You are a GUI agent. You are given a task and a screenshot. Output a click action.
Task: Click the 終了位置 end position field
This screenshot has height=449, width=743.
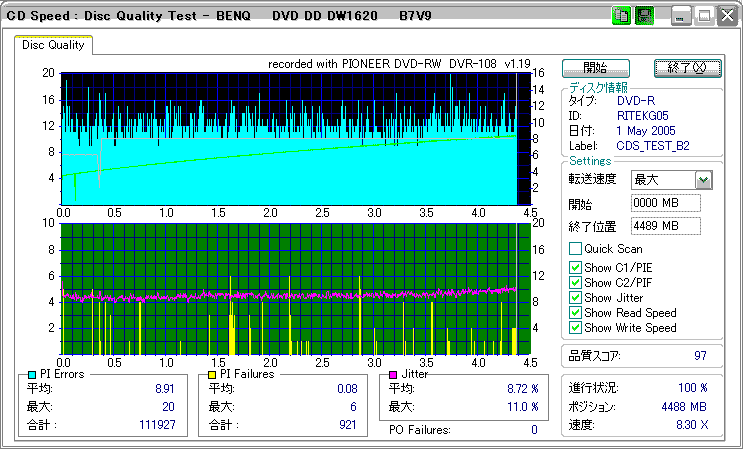tap(665, 225)
